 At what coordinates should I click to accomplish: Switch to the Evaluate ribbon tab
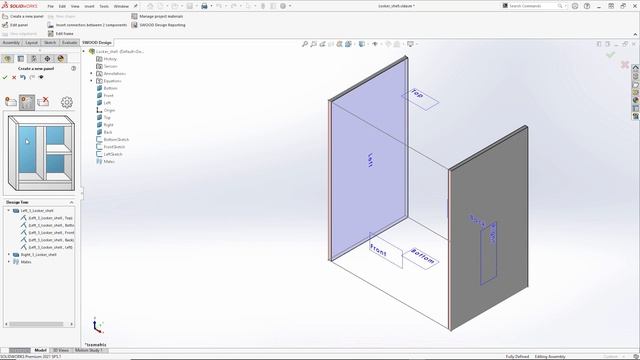tap(69, 42)
